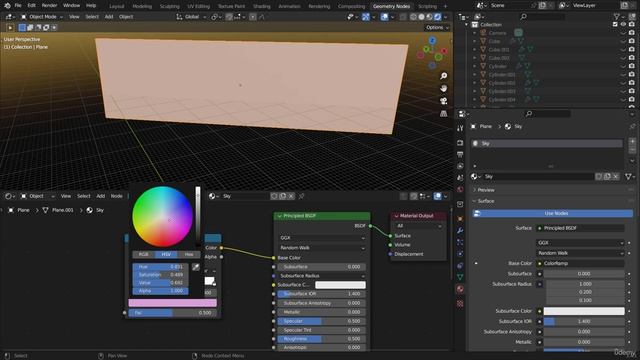Toggle X-ray mode in viewport header
The width and height of the screenshot is (640, 360).
click(x=403, y=17)
